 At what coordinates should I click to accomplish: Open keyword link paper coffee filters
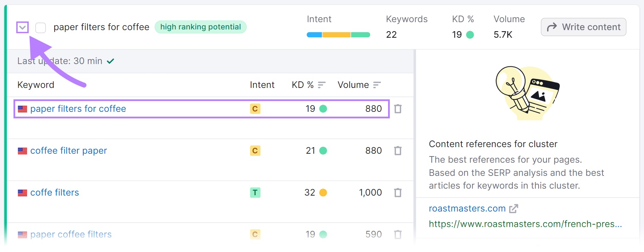pos(71,234)
